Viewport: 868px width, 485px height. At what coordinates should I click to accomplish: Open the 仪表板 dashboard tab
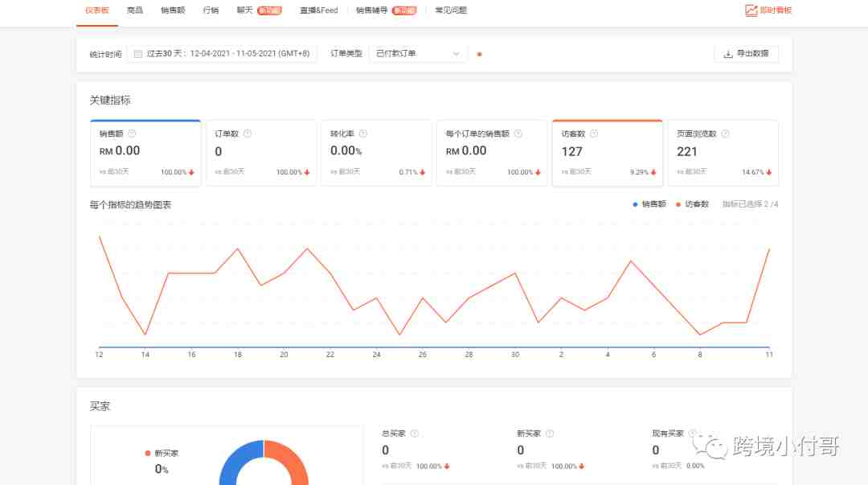[97, 10]
